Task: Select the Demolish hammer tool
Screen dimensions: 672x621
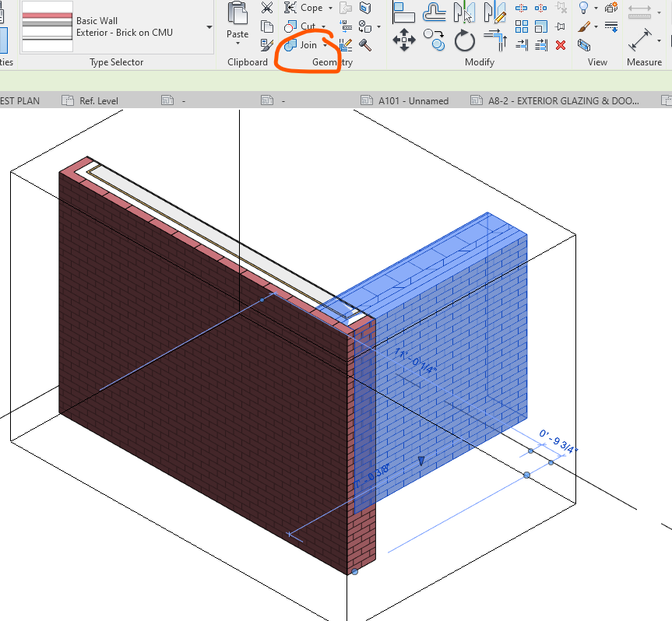Action: point(363,44)
